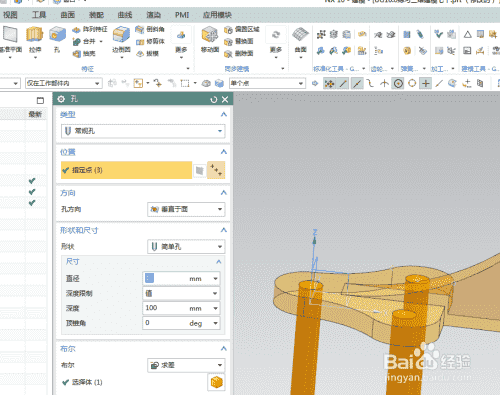The width and height of the screenshot is (500, 395).
Task: Switch to the 曲面 ribbon tab
Action: point(67,15)
